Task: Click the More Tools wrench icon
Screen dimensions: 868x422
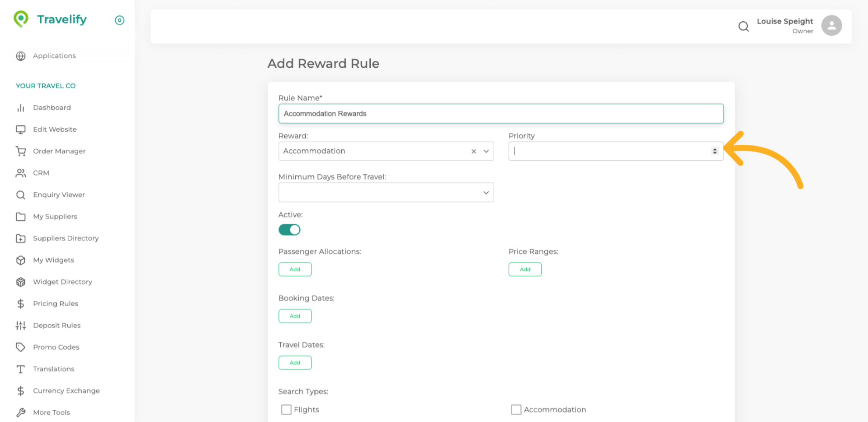Action: point(21,413)
